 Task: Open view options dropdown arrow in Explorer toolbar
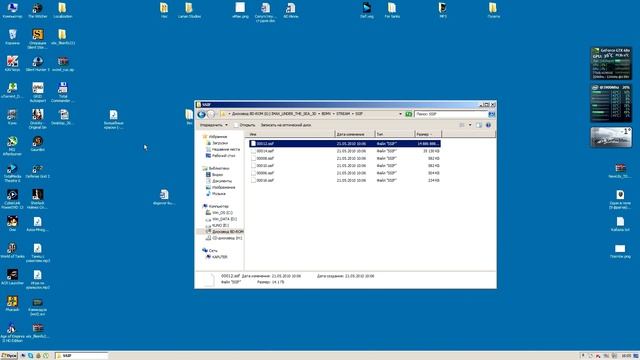(470, 125)
